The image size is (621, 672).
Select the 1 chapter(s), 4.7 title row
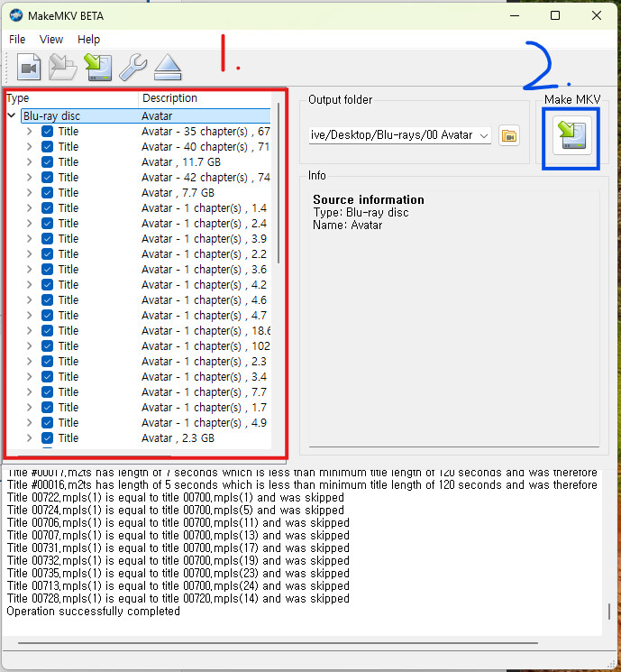point(146,316)
